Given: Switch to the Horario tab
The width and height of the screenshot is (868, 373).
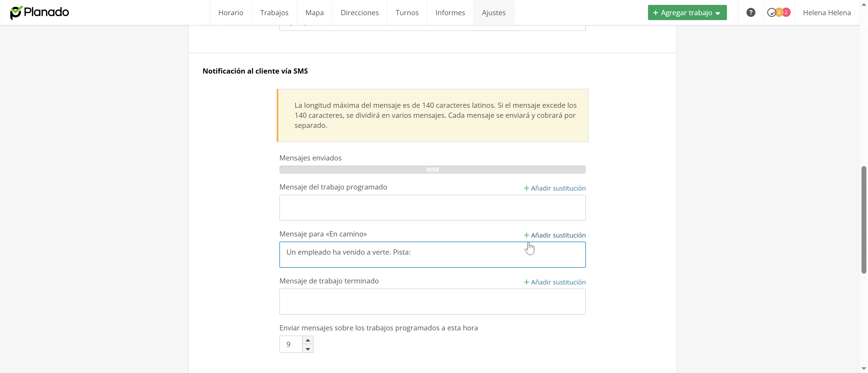Looking at the screenshot, I should [231, 12].
